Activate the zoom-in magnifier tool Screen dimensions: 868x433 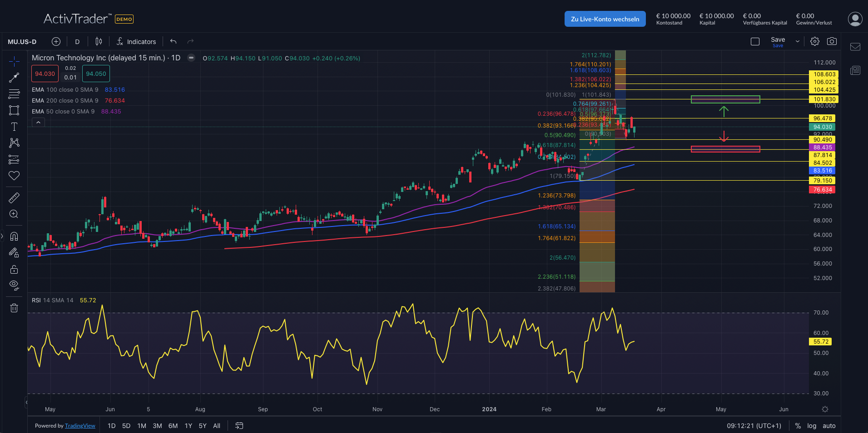coord(14,214)
